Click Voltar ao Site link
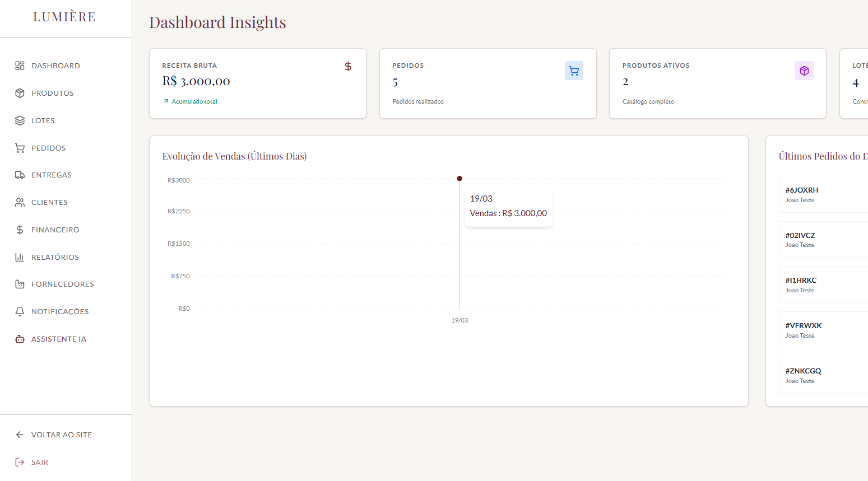The height and width of the screenshot is (481, 868). coord(61,435)
